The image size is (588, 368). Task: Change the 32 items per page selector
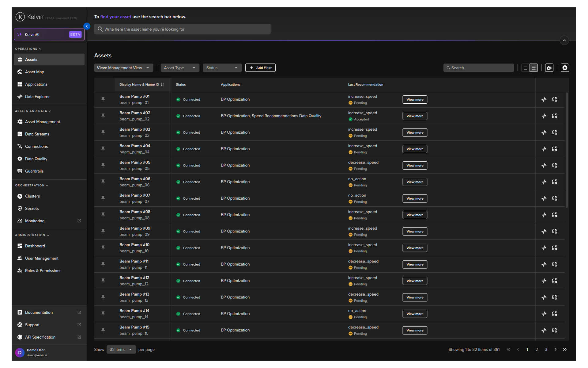click(x=121, y=350)
